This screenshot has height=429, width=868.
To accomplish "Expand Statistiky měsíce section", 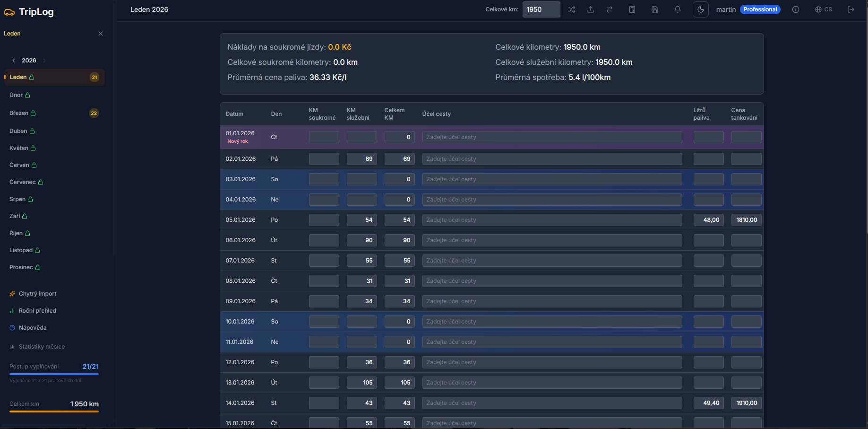I will (42, 347).
